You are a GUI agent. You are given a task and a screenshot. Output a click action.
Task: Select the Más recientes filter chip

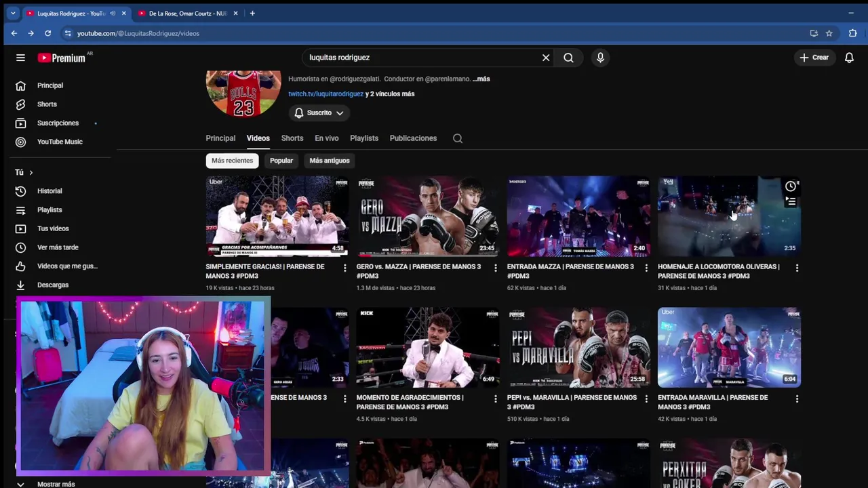[x=232, y=161]
